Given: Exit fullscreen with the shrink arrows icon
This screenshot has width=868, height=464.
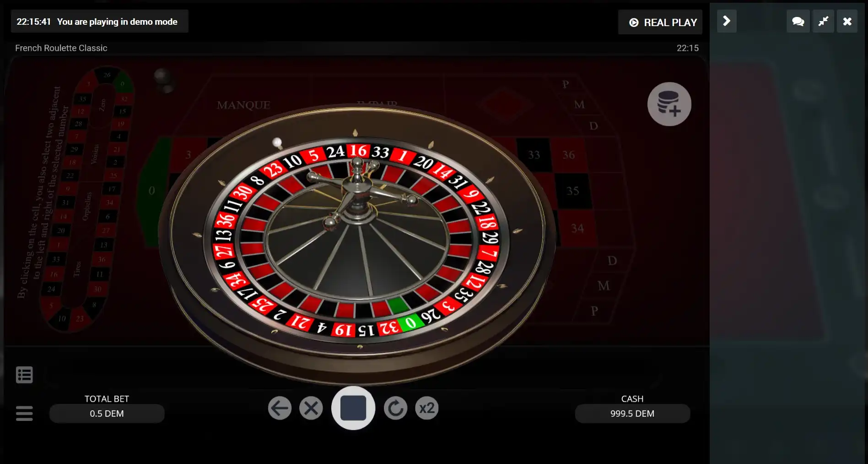Looking at the screenshot, I should point(823,22).
